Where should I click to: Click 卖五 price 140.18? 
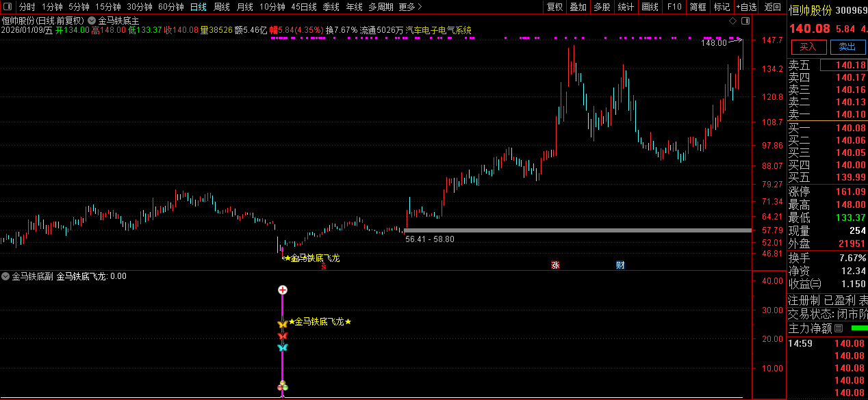tap(851, 66)
